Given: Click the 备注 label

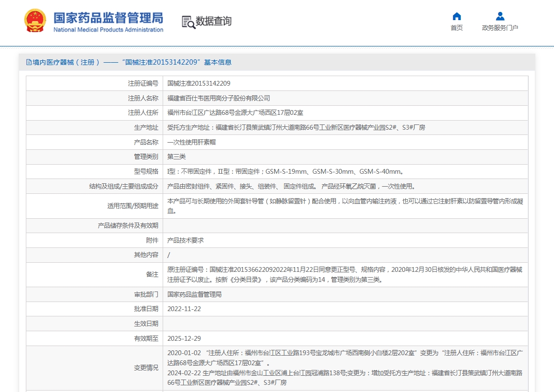Looking at the screenshot, I should click(152, 274).
